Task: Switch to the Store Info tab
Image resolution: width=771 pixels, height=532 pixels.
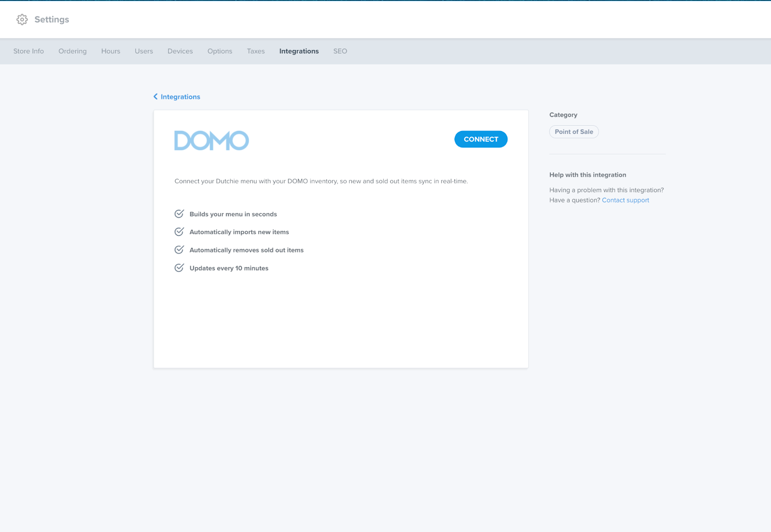Action: coord(28,51)
